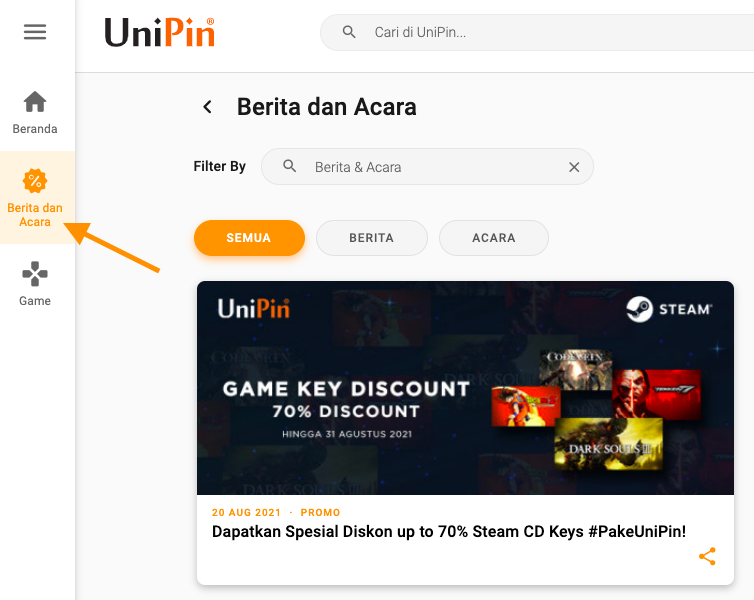The width and height of the screenshot is (754, 600).
Task: Switch to the ACARA filter chip
Action: (494, 238)
